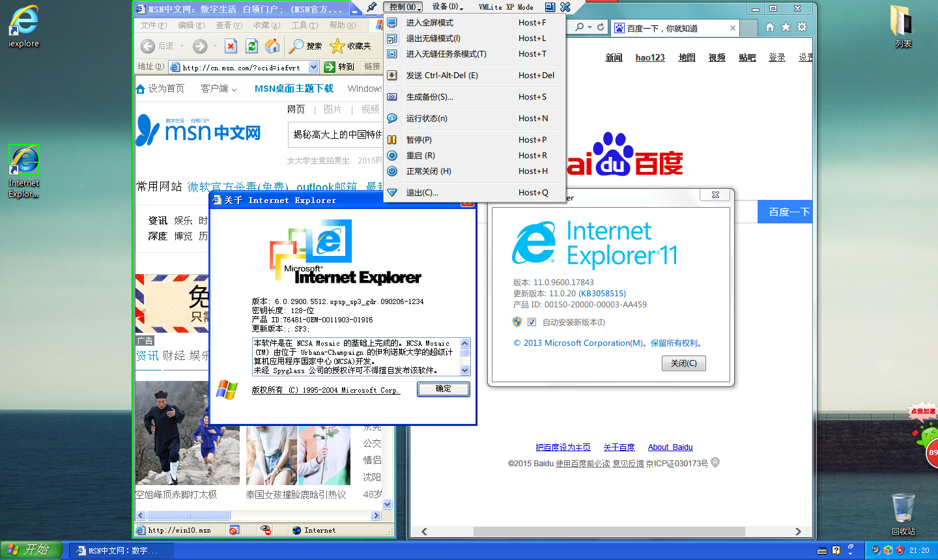
Task: Expand the IE6 address bar dropdown
Action: [x=314, y=67]
